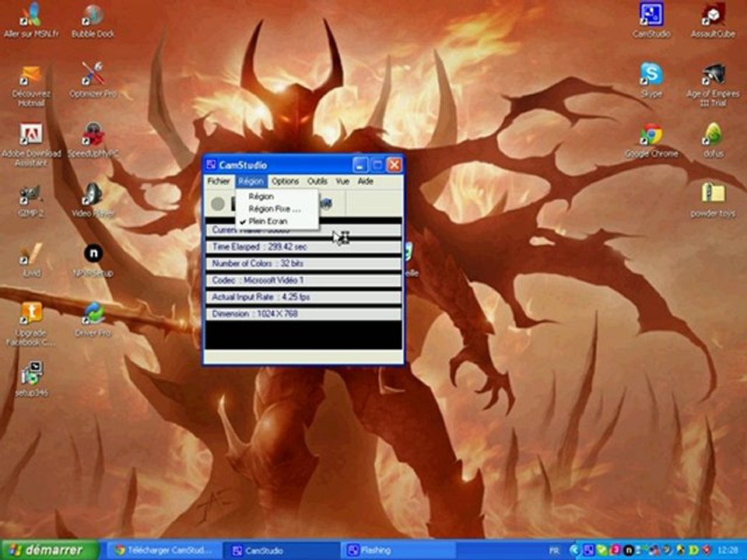Choose Région from the open dropdown

(276, 196)
